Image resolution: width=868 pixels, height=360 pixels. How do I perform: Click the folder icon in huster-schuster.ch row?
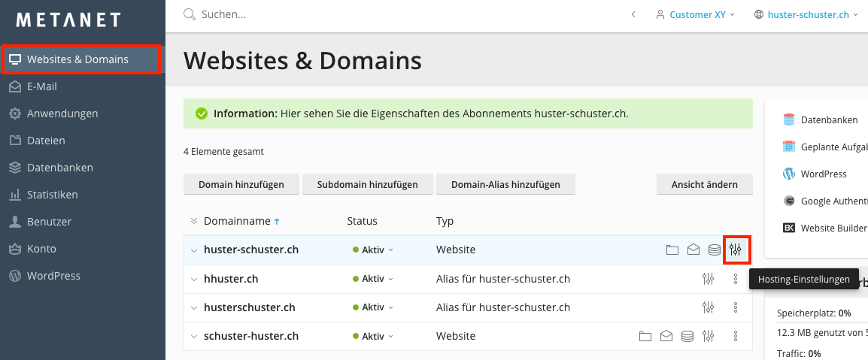tap(672, 250)
